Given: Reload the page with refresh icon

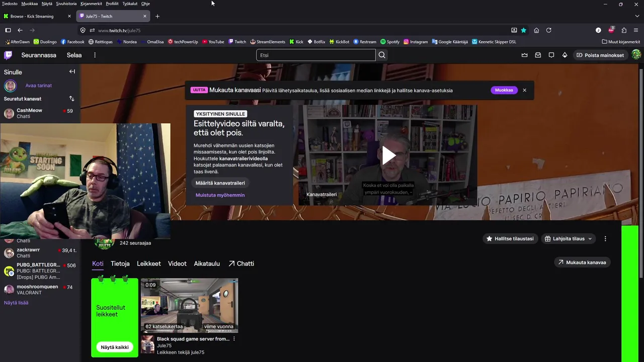Looking at the screenshot, I should coord(549,30).
